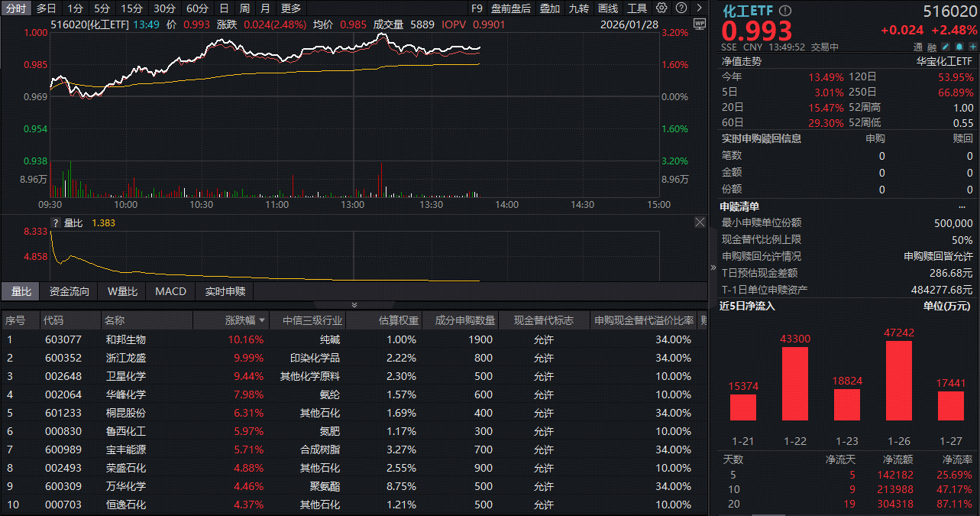Select the pencil edit icon beside the quote

(x=946, y=47)
